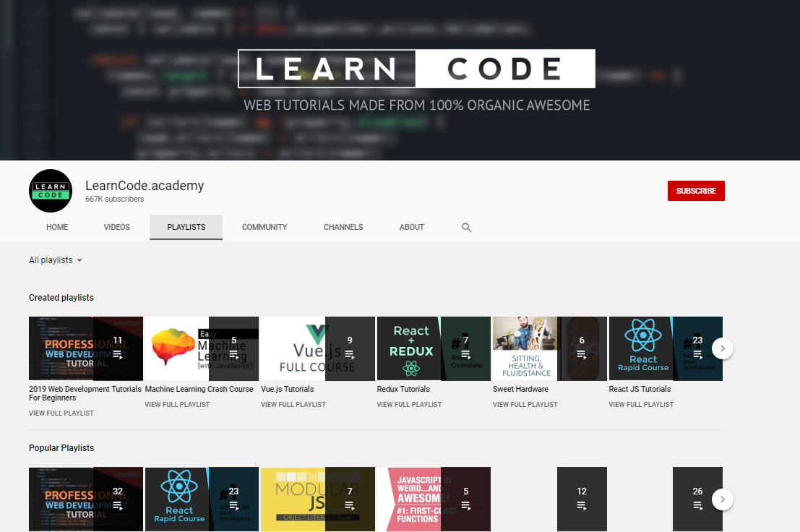Click the playlist icon on the 26-video popular playlist

click(x=697, y=505)
